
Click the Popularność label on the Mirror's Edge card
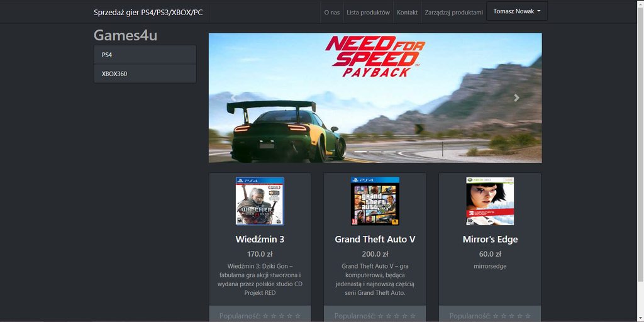pos(470,316)
